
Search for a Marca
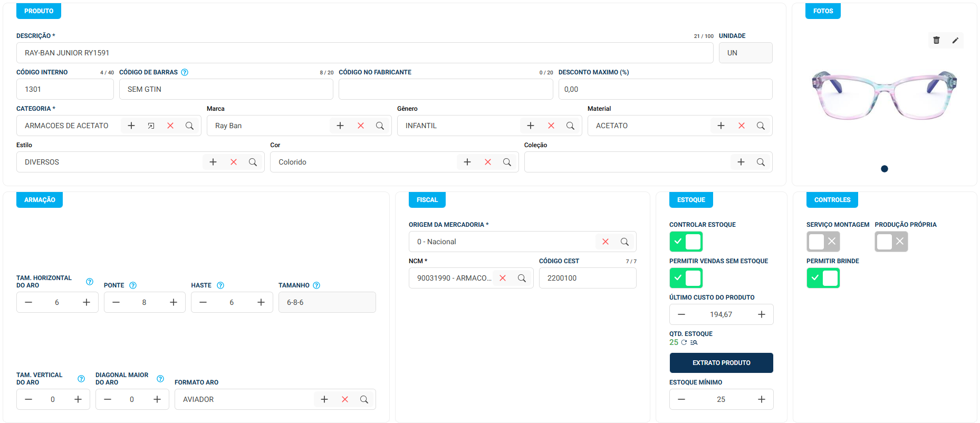[380, 126]
